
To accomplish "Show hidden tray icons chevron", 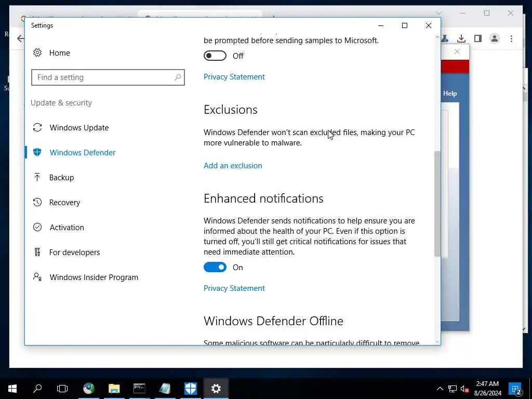I will pyautogui.click(x=440, y=389).
